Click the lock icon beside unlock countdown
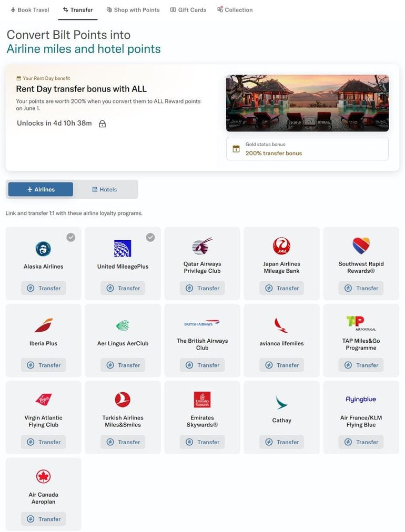Screen dimensions: 405x532 [102, 124]
